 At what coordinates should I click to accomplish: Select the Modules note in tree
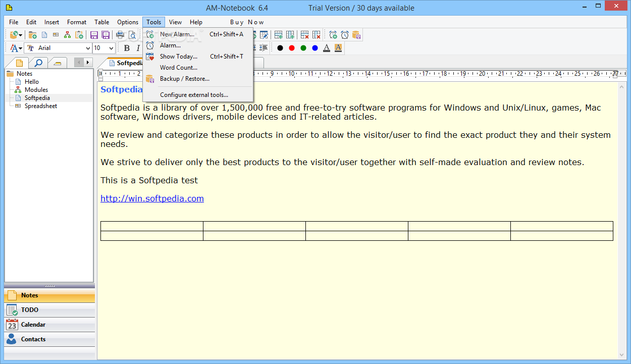[x=36, y=90]
